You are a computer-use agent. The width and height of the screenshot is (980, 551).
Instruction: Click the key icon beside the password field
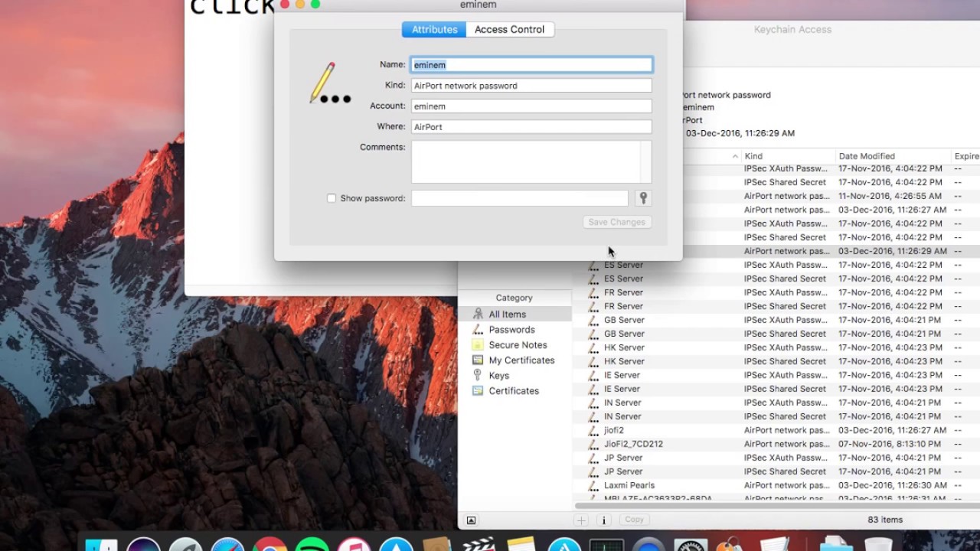point(643,198)
